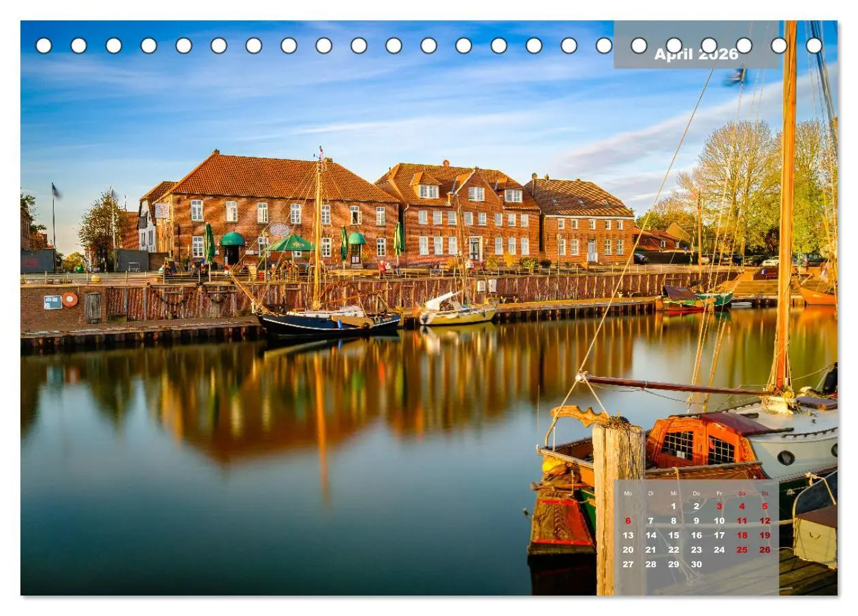Choose Saturday the 4th in the calendar
This screenshot has height=616, width=858.
(x=742, y=506)
